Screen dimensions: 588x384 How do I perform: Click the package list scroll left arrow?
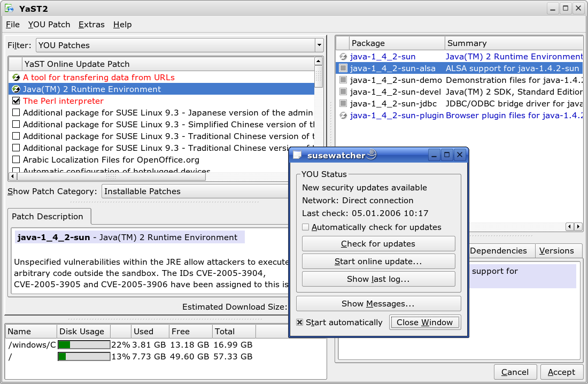coord(570,226)
